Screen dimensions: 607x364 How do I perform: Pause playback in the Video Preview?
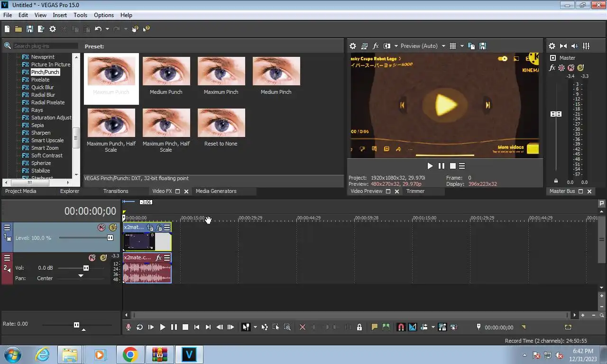[441, 166]
